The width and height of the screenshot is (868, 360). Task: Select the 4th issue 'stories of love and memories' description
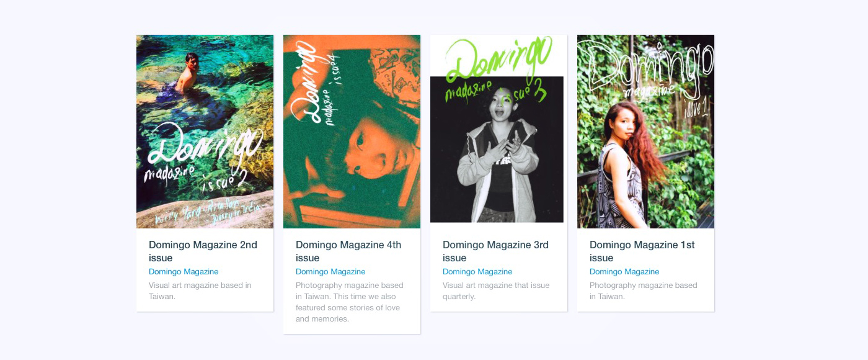350,302
